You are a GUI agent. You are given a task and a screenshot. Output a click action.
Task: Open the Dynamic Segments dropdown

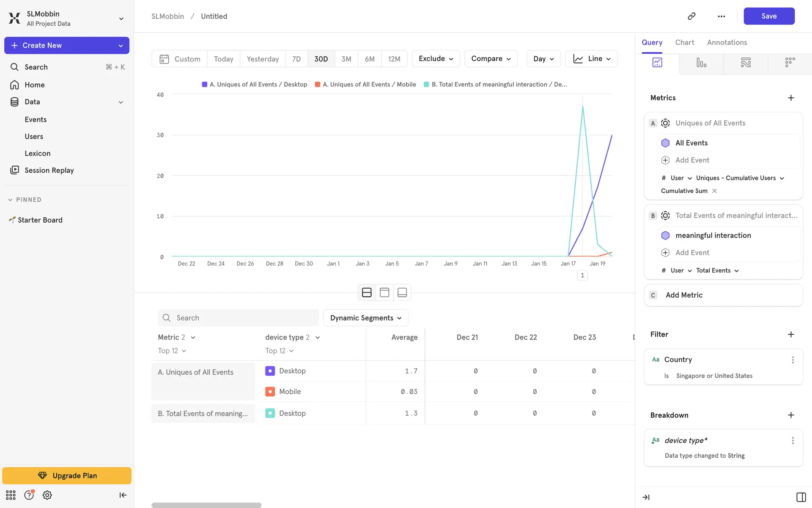(365, 318)
